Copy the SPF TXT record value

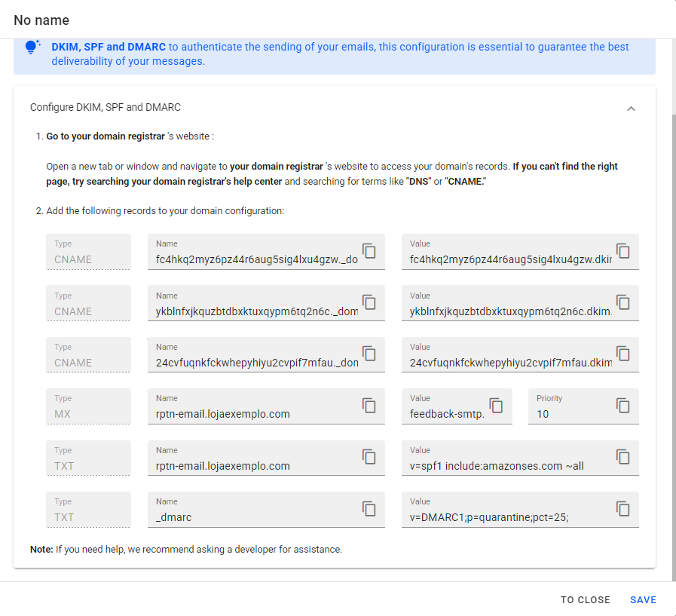pos(623,456)
